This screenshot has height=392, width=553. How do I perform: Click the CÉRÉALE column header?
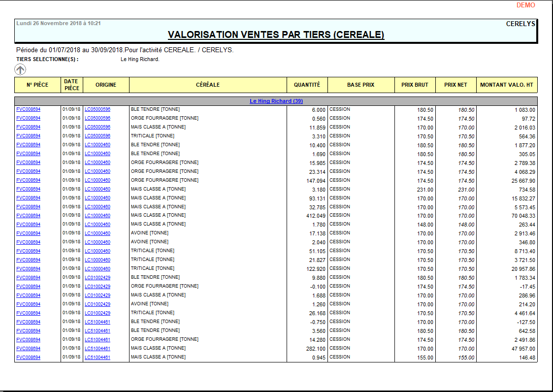coord(208,85)
